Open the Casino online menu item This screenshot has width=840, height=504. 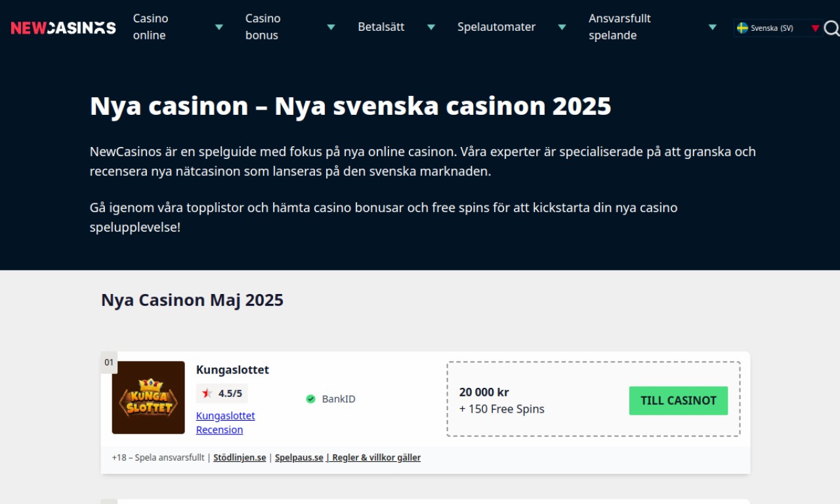tap(151, 27)
